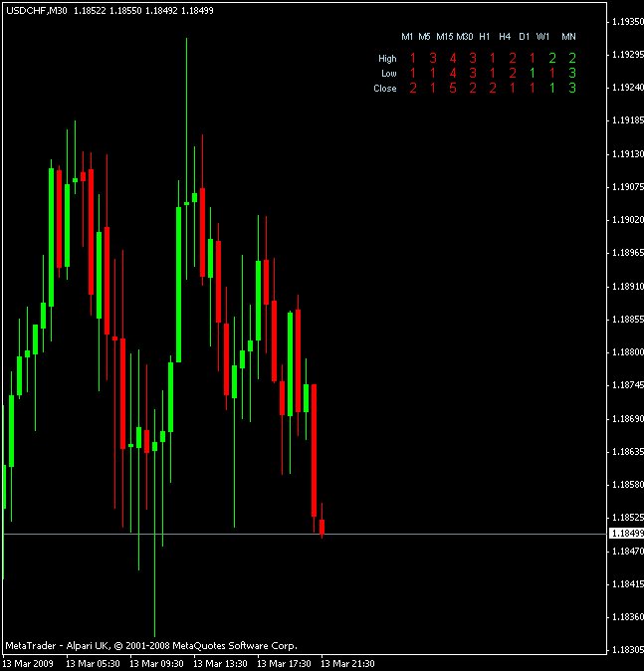Click the 1.18525 price scale label

628,518
